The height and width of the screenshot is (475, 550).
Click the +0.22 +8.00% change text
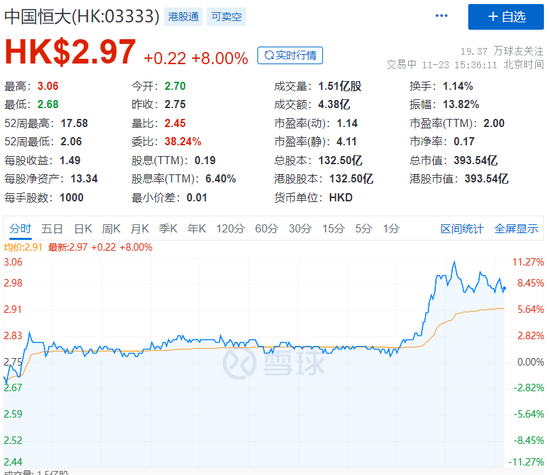coord(196,58)
